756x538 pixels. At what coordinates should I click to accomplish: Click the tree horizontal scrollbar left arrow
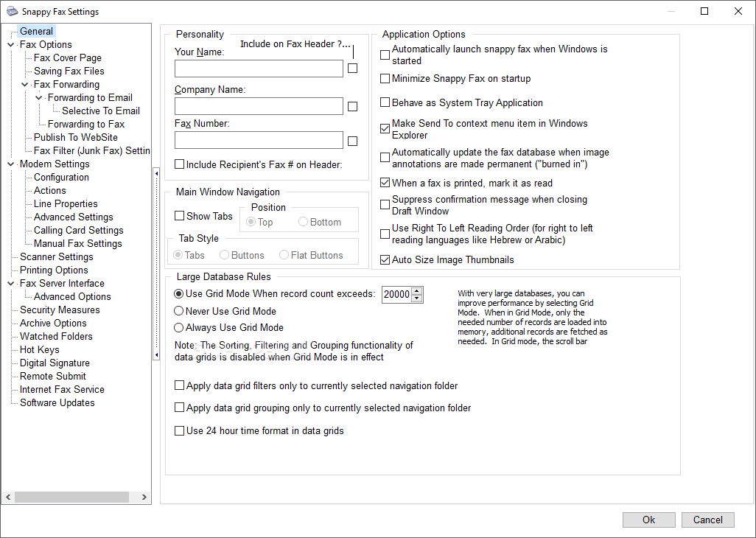(8, 497)
